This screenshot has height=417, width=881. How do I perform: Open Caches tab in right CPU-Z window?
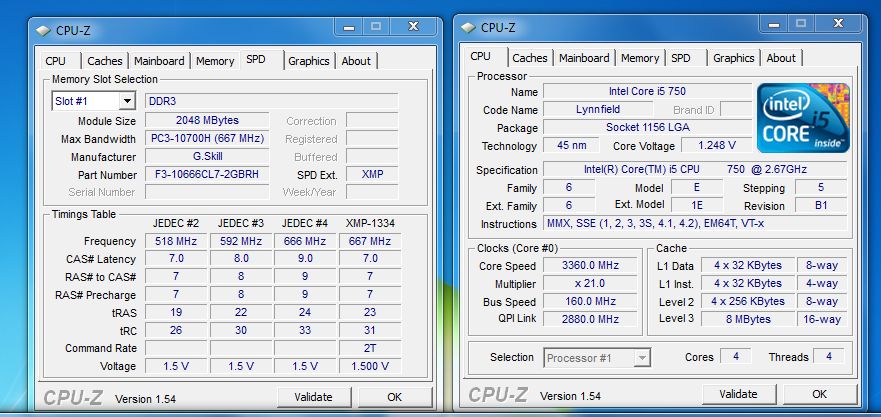click(x=529, y=58)
